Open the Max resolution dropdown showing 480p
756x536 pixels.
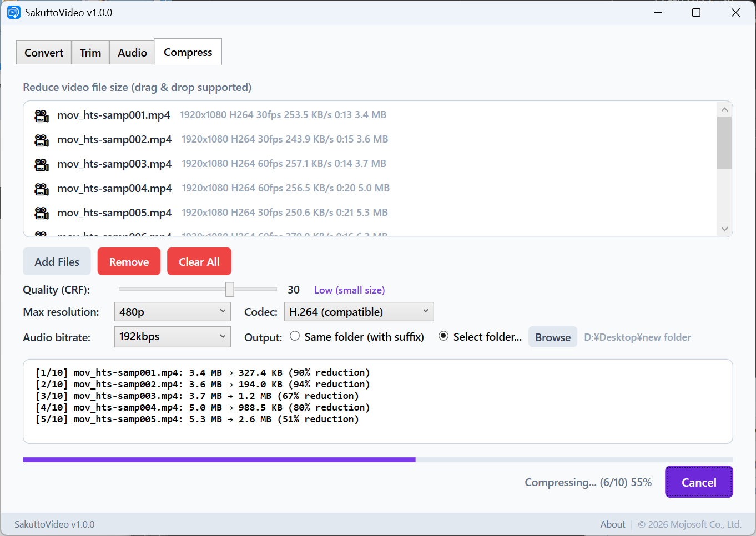(172, 312)
